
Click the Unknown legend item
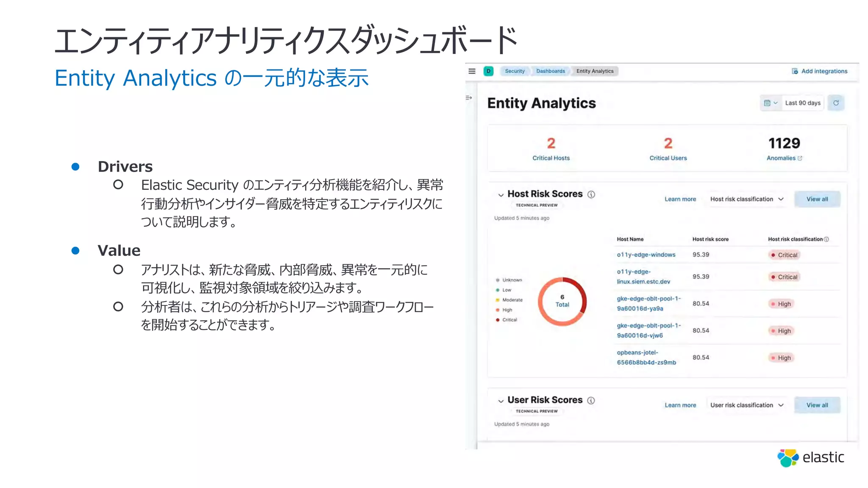tap(509, 280)
